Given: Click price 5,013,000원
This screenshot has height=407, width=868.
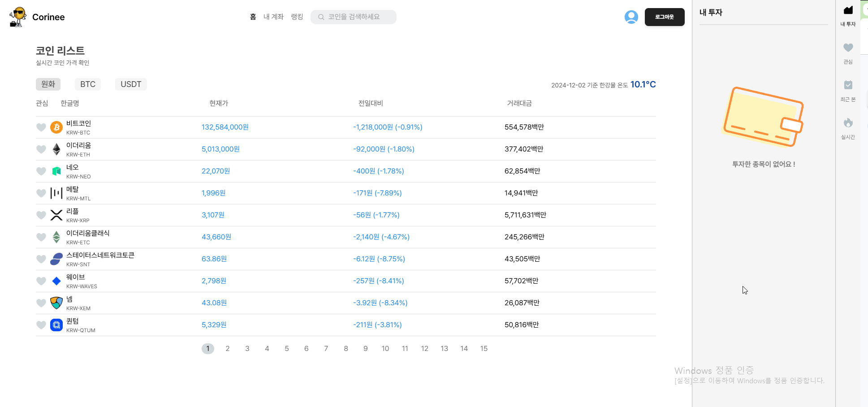Looking at the screenshot, I should click(220, 149).
